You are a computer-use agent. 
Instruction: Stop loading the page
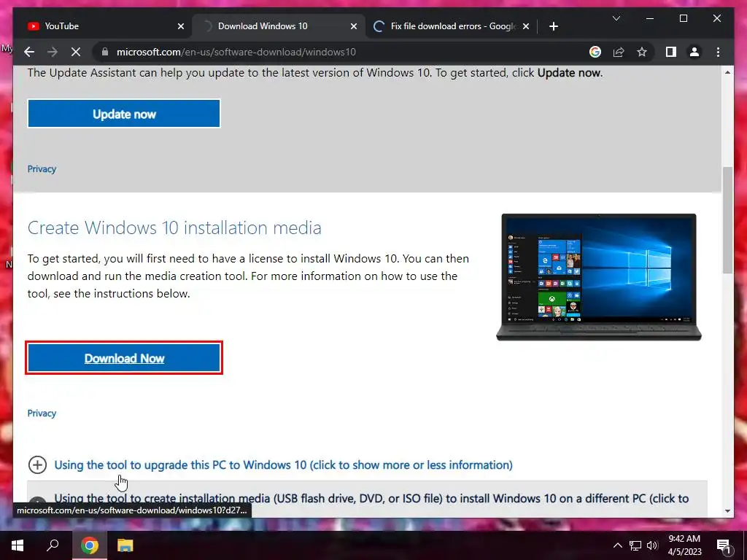point(76,52)
